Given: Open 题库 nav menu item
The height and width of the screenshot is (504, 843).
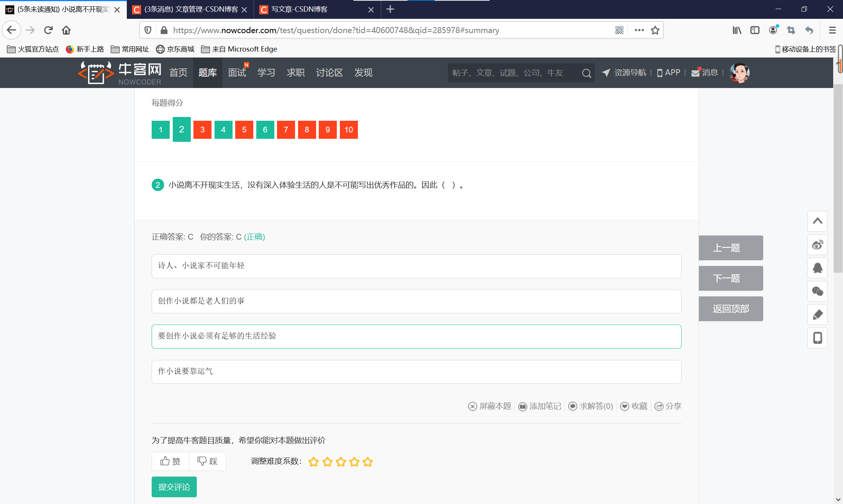Looking at the screenshot, I should tap(208, 73).
